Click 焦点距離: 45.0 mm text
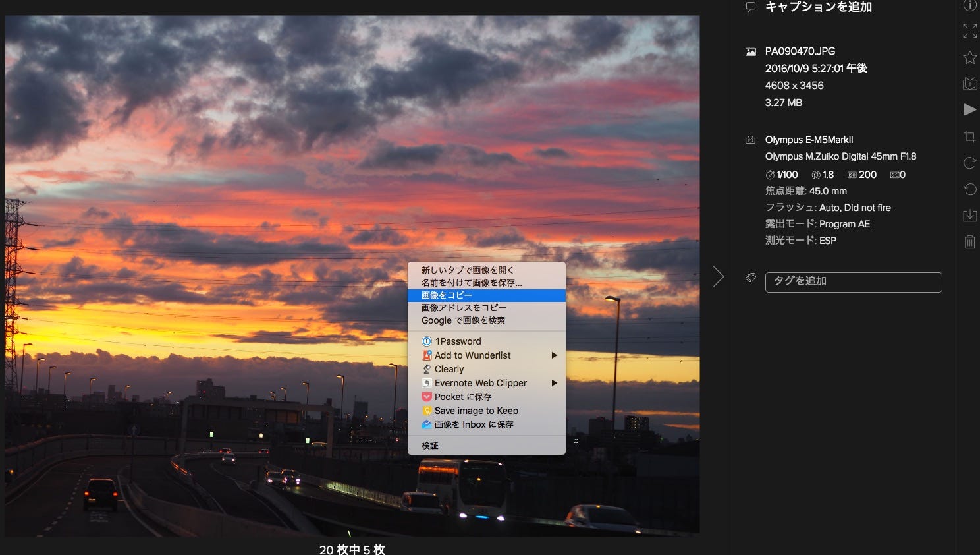The image size is (980, 555). (805, 191)
